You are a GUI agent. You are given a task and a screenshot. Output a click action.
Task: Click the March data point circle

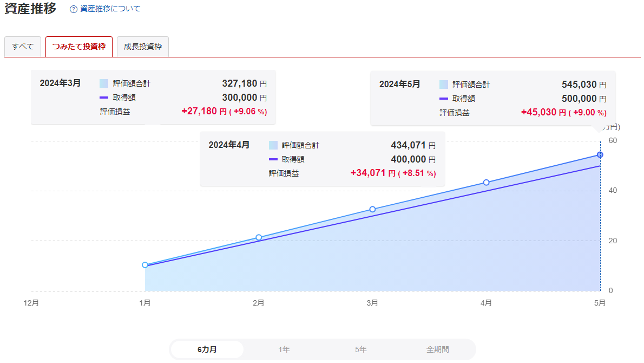[x=372, y=209]
